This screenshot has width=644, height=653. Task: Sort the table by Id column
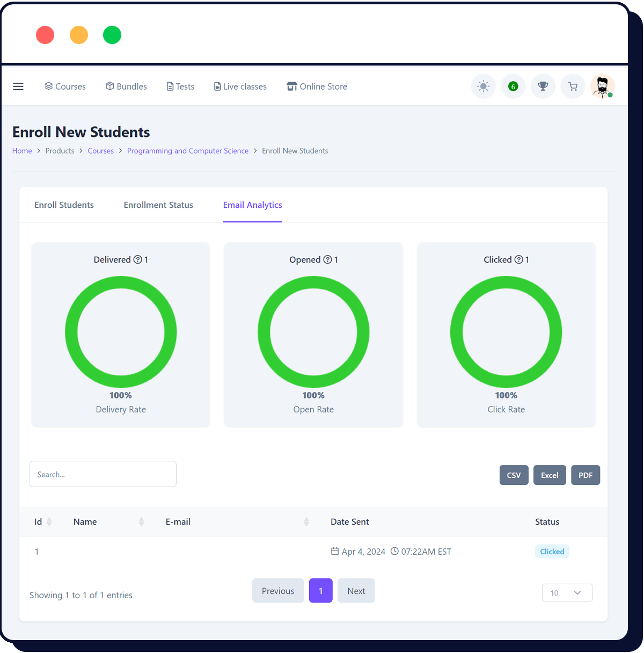point(49,522)
